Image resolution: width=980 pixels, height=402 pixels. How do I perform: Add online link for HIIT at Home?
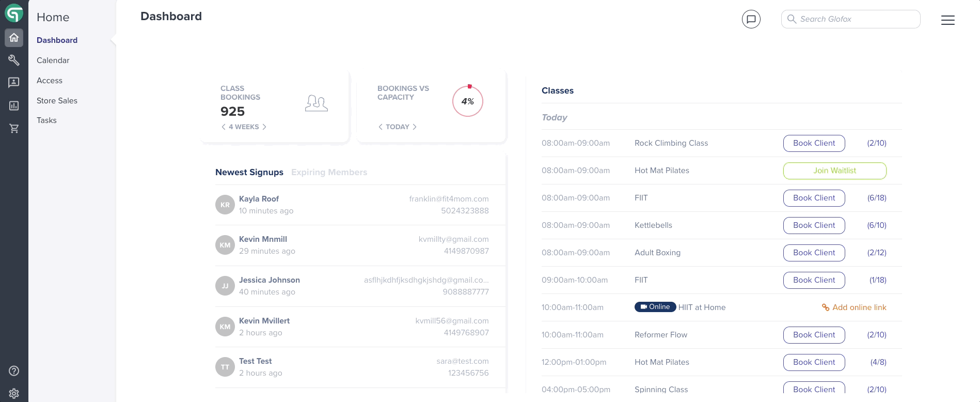(854, 307)
